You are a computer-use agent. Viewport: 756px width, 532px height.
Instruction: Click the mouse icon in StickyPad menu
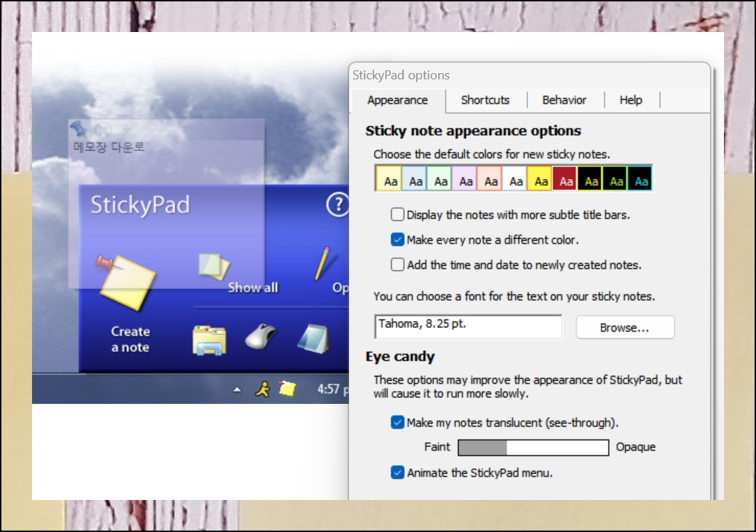[x=261, y=336]
